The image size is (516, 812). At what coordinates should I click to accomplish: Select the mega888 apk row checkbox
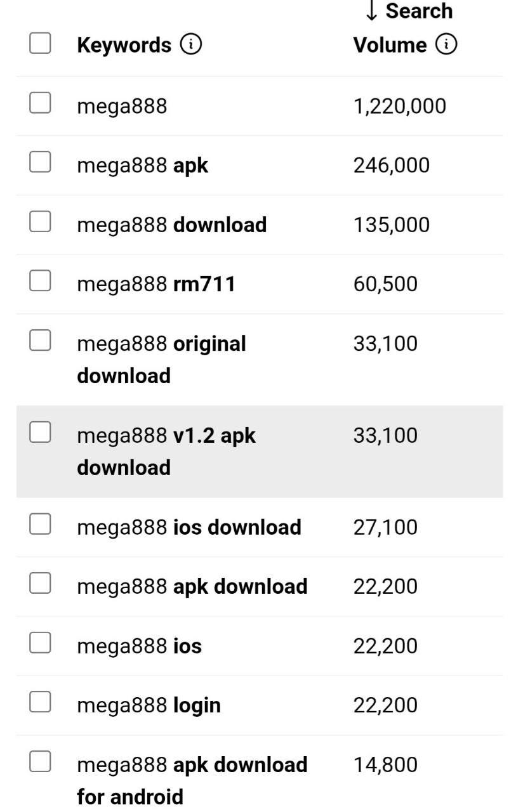pyautogui.click(x=40, y=163)
